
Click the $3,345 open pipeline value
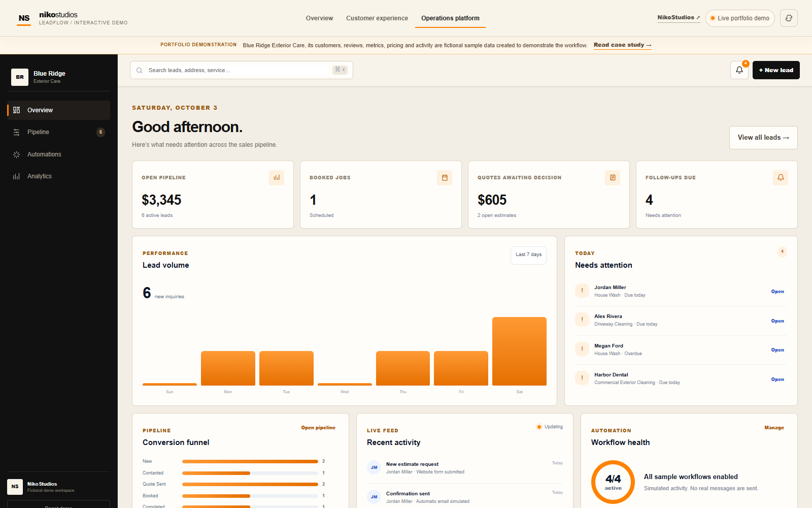point(161,200)
